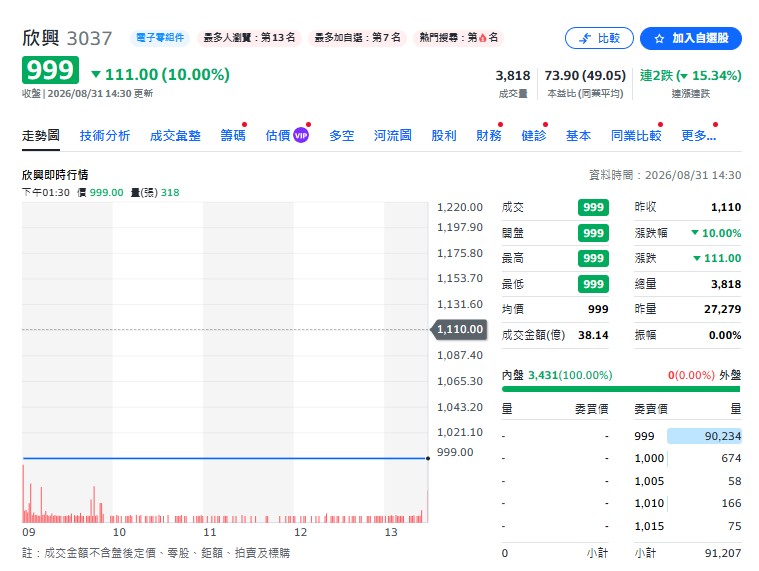Click the compare arrows icon beside 比較
Screen dimensions: 759x571
click(x=585, y=38)
